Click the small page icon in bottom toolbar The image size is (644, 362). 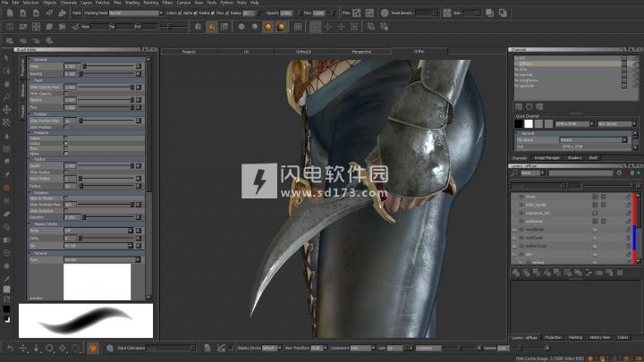point(207,348)
